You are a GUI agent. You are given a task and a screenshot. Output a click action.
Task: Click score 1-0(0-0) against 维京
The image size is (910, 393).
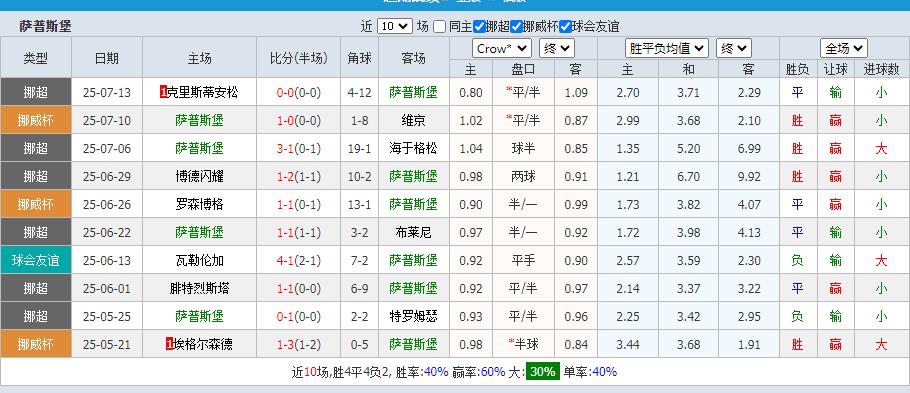(x=298, y=121)
